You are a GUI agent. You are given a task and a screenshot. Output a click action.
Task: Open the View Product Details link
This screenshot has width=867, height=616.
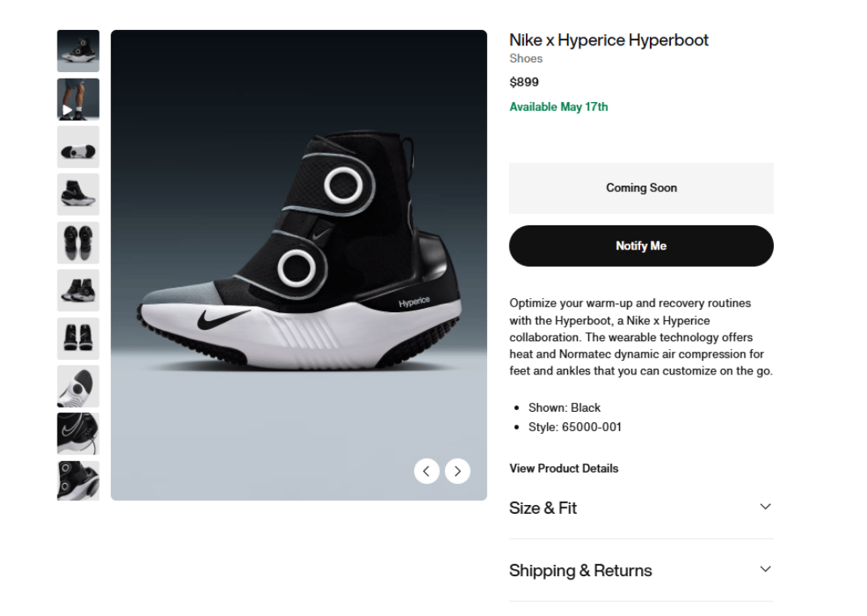tap(563, 468)
